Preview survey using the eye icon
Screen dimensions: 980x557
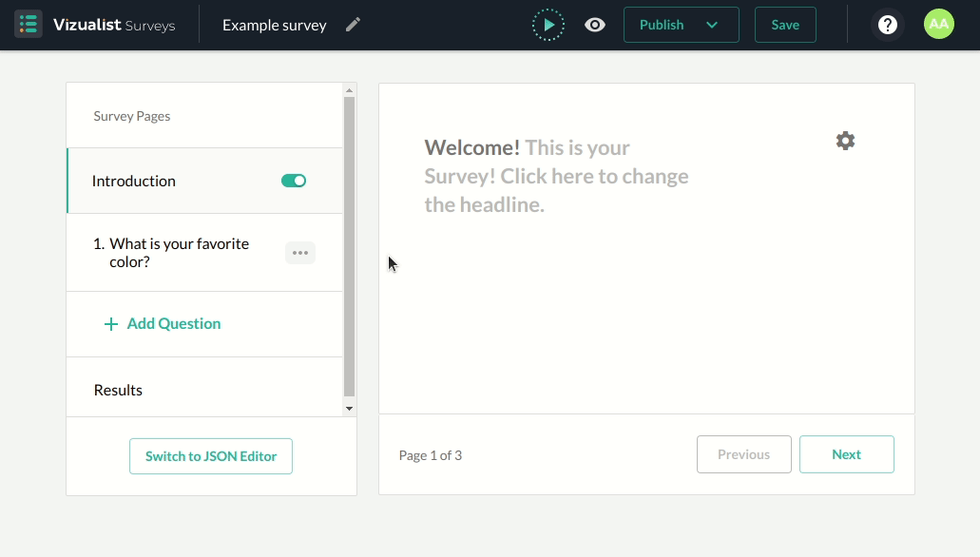(x=595, y=25)
